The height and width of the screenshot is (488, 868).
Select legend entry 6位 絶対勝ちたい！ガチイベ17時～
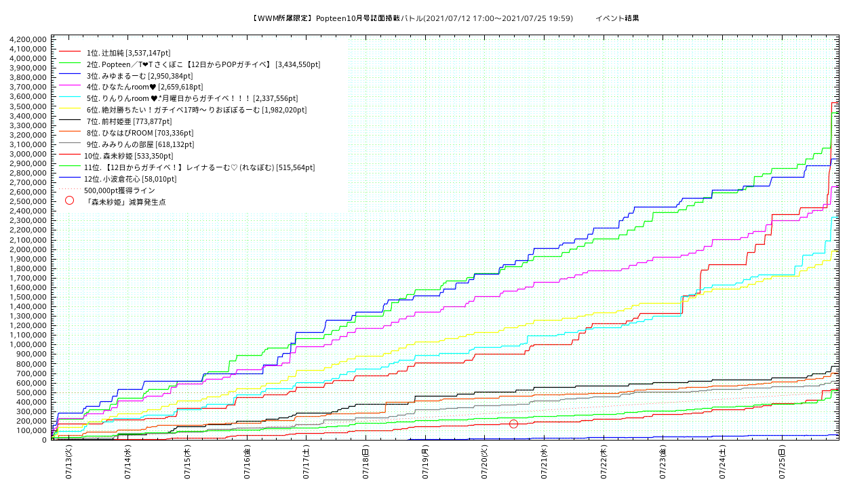(196, 110)
